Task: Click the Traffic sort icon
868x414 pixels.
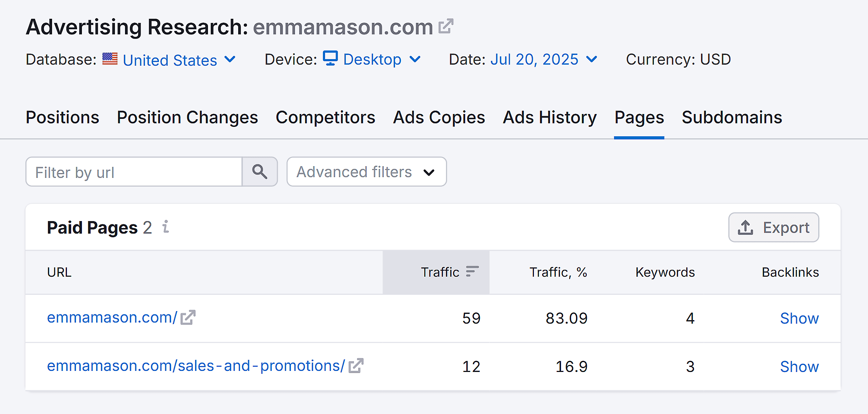Action: [472, 271]
